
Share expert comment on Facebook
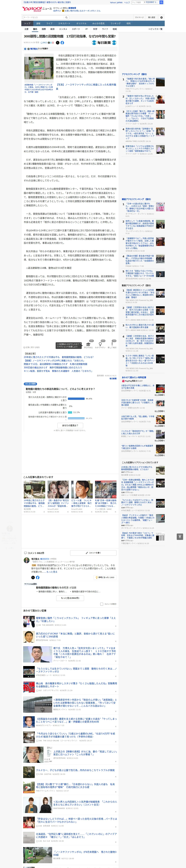38,578
